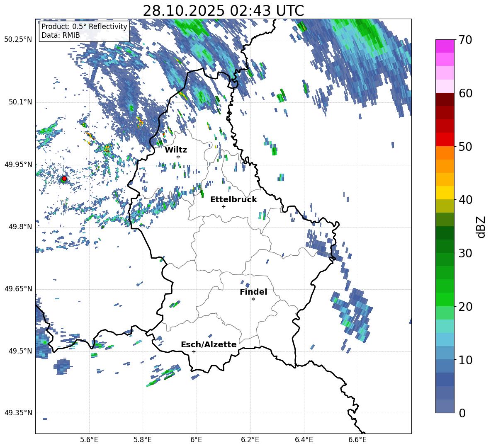Click the 'dBZ' colorbar axis label

480,227
